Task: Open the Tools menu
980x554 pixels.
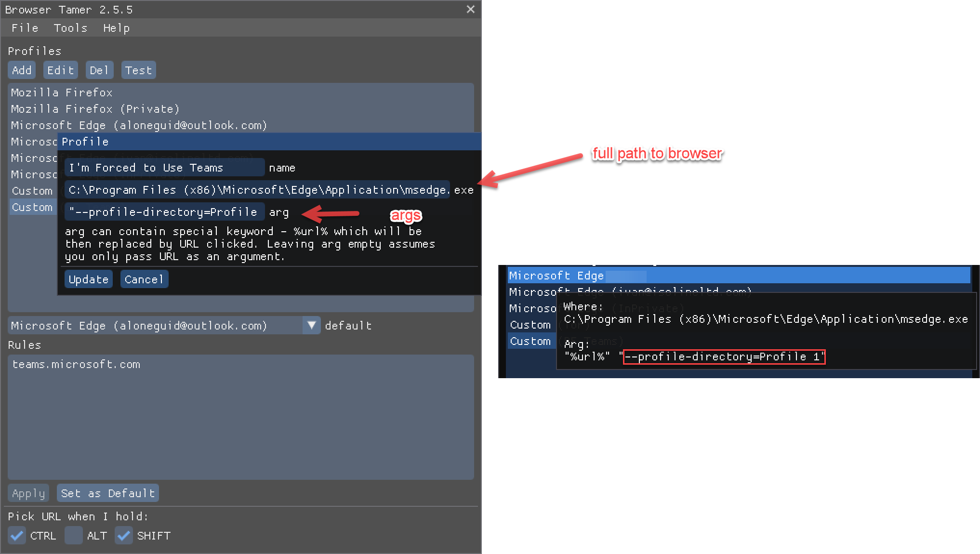Action: point(70,28)
